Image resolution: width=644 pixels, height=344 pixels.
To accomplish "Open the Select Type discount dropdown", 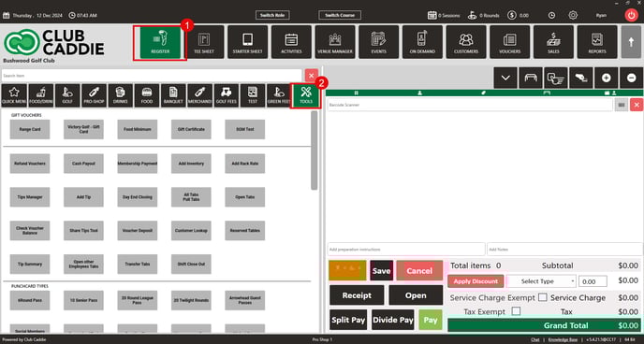I will (x=542, y=281).
